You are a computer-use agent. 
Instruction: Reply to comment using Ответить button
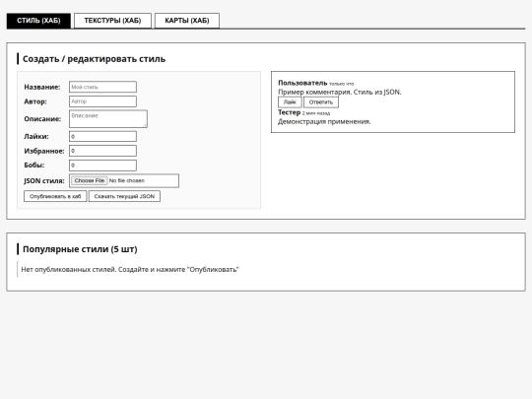coord(321,102)
